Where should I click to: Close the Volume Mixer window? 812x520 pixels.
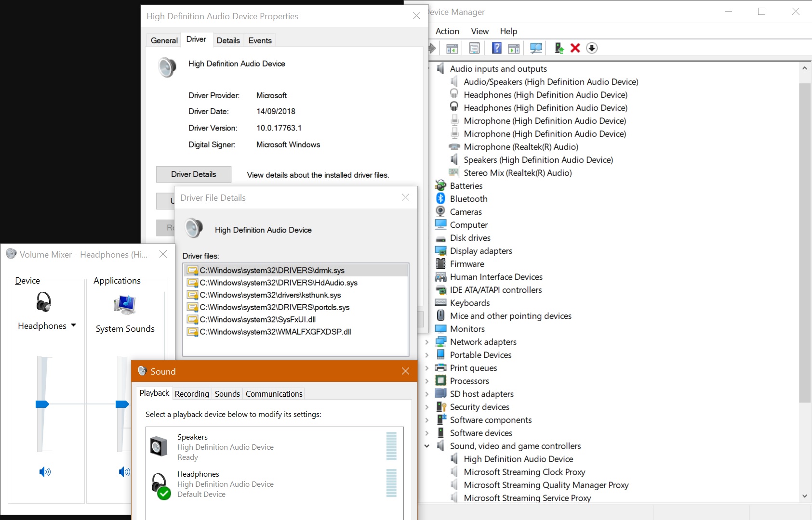pyautogui.click(x=163, y=254)
